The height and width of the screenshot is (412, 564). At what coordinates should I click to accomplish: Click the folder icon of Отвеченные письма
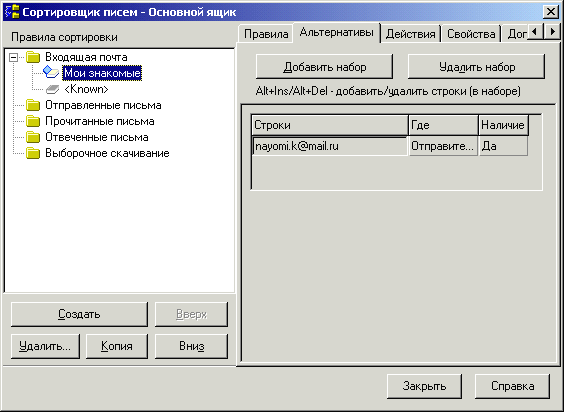tap(33, 137)
